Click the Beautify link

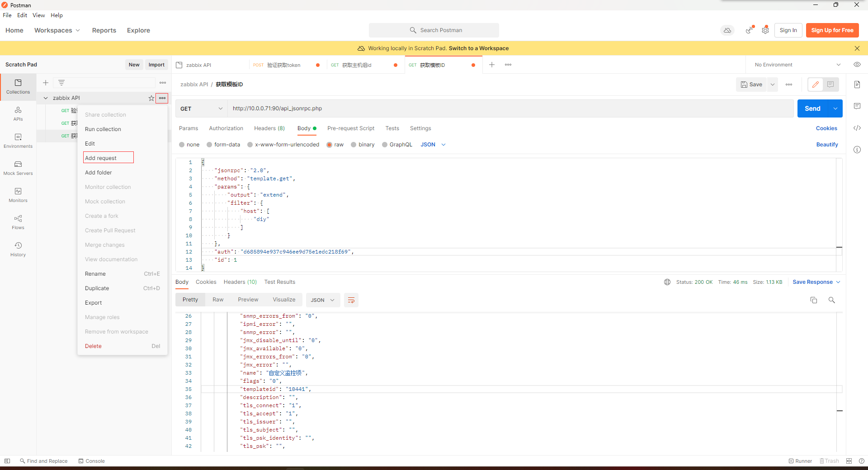[x=827, y=145]
